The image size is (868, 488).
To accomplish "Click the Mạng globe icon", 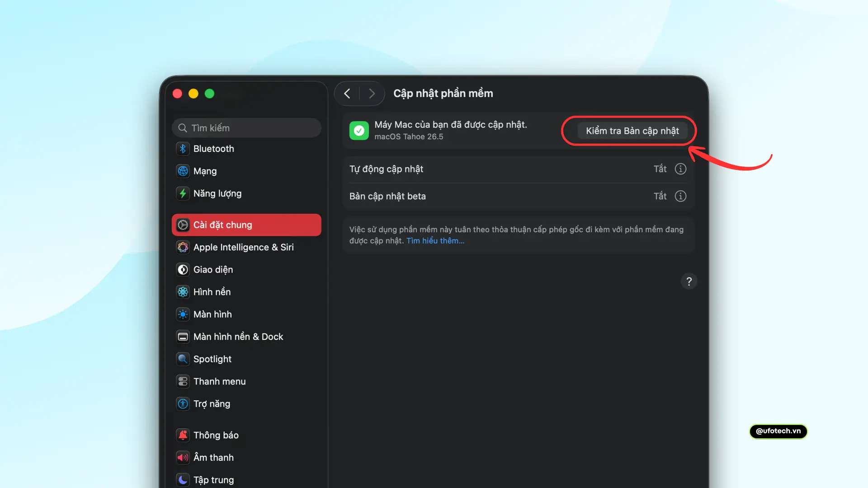I will (x=183, y=171).
